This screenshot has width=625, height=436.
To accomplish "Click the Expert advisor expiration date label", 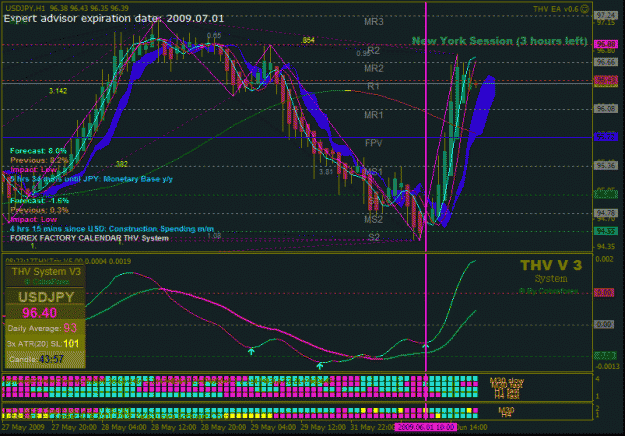I will [x=114, y=18].
